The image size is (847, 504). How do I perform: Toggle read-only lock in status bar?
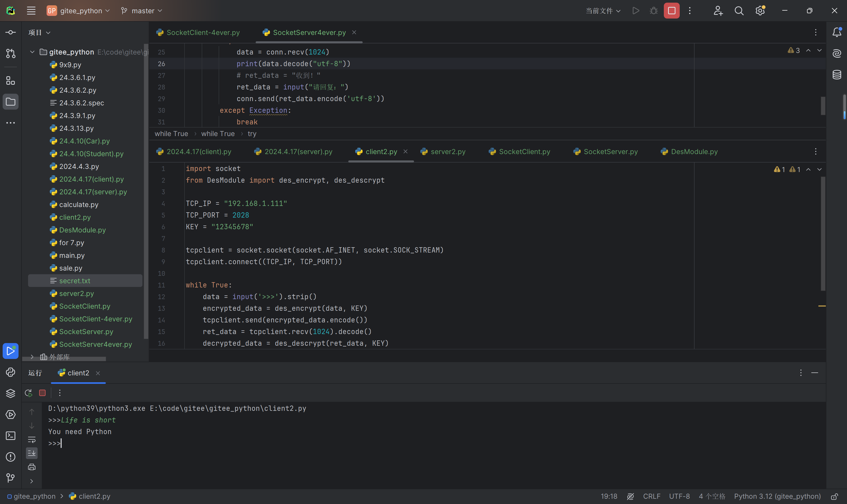834,497
